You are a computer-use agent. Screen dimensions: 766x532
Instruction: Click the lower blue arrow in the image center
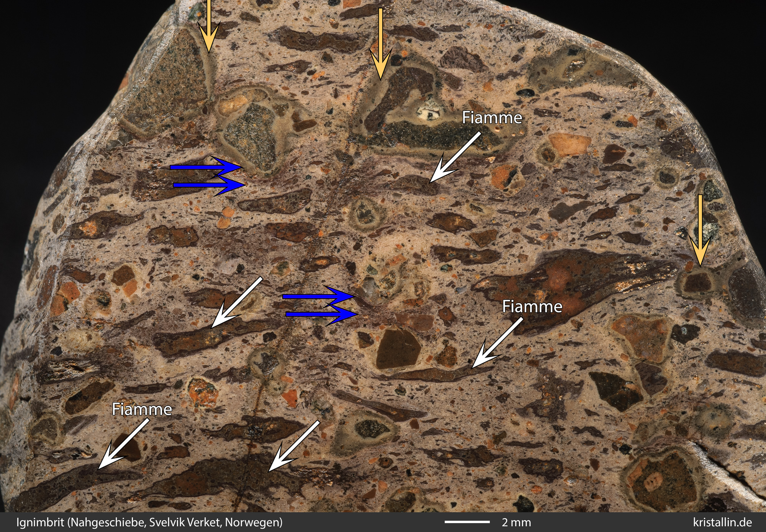[x=322, y=314]
